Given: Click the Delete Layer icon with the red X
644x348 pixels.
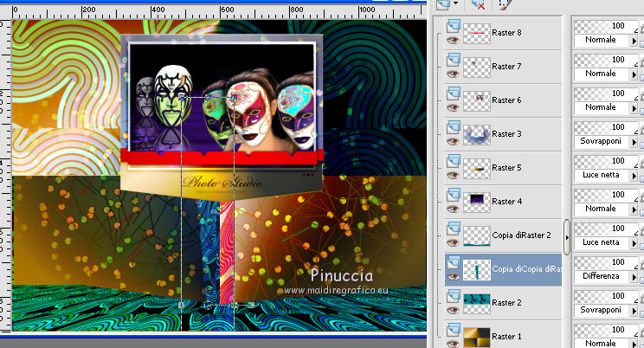Looking at the screenshot, I should point(479,4).
